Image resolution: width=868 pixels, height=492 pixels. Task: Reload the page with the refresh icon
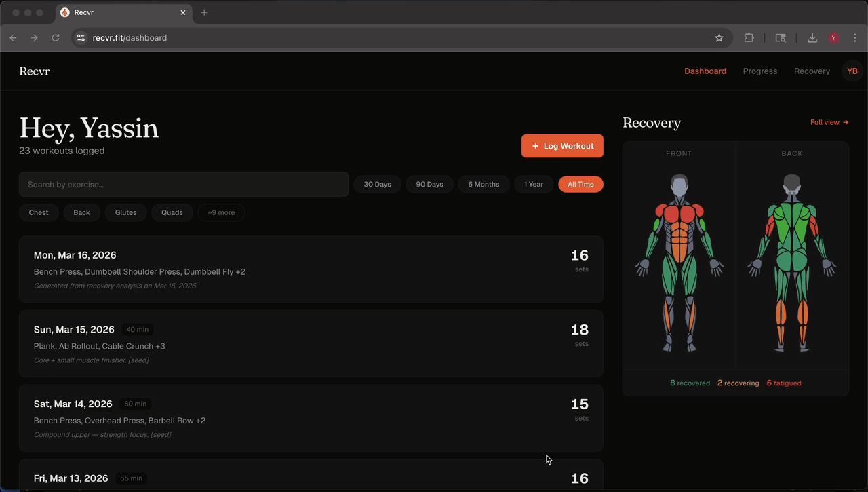(x=56, y=37)
